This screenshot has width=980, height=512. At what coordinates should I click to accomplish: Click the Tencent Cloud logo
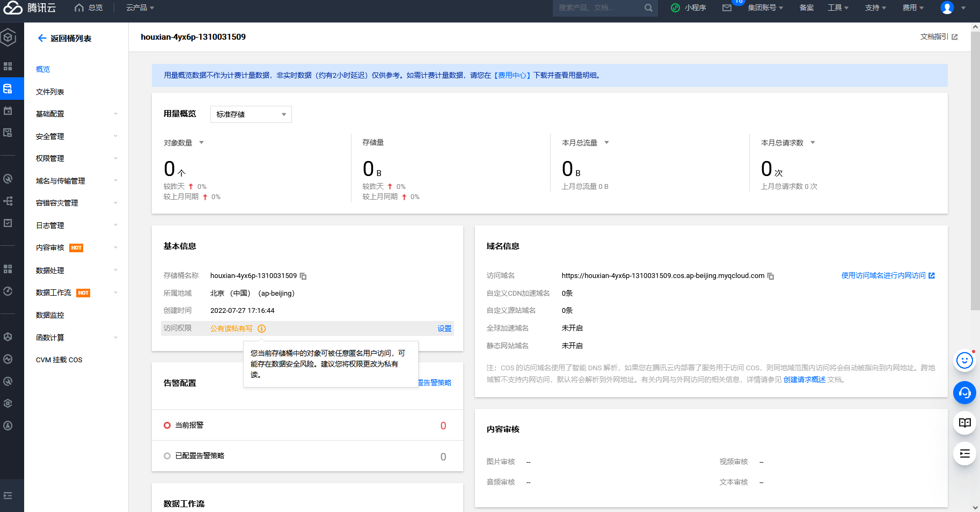click(30, 8)
